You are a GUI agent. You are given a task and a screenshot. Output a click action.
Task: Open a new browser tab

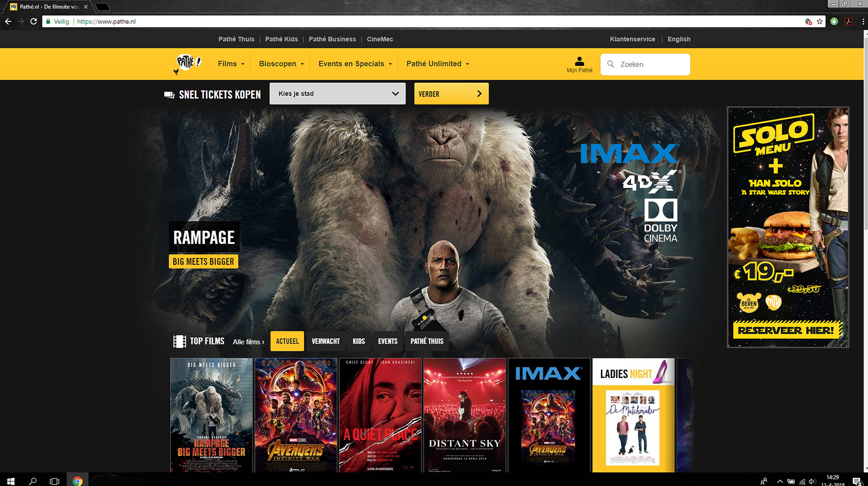point(103,7)
